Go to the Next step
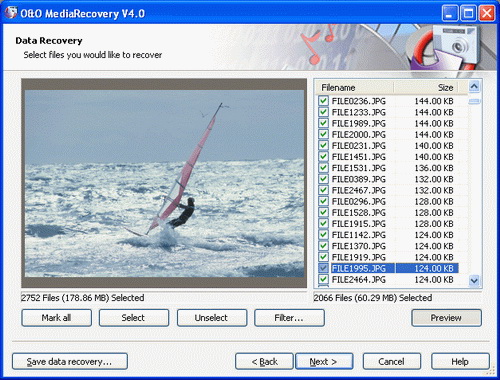The image size is (500, 380). 324,361
